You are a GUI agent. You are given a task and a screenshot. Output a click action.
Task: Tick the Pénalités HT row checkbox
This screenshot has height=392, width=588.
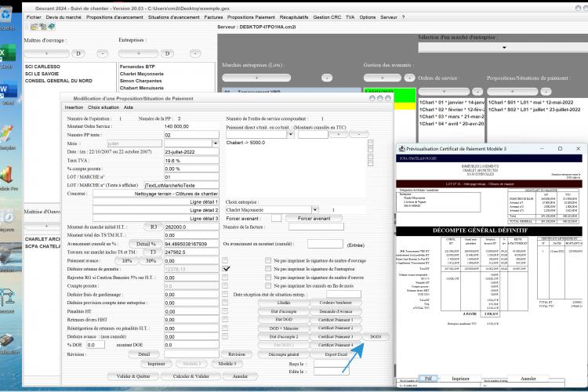(225, 311)
